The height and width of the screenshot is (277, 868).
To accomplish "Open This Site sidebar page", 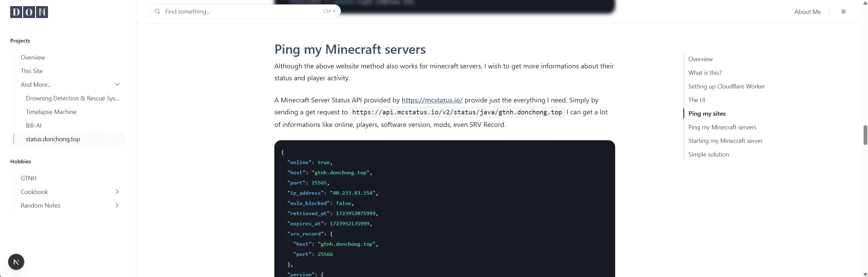I will point(32,71).
